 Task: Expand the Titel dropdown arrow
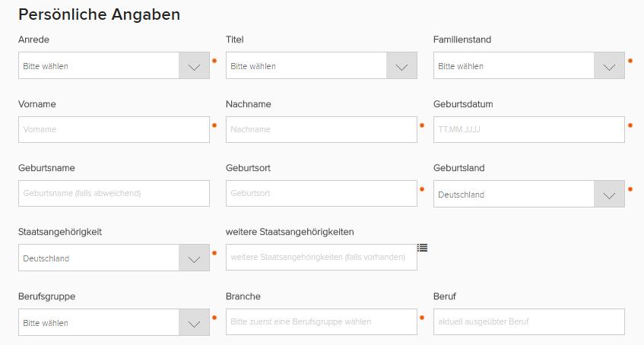click(x=401, y=66)
